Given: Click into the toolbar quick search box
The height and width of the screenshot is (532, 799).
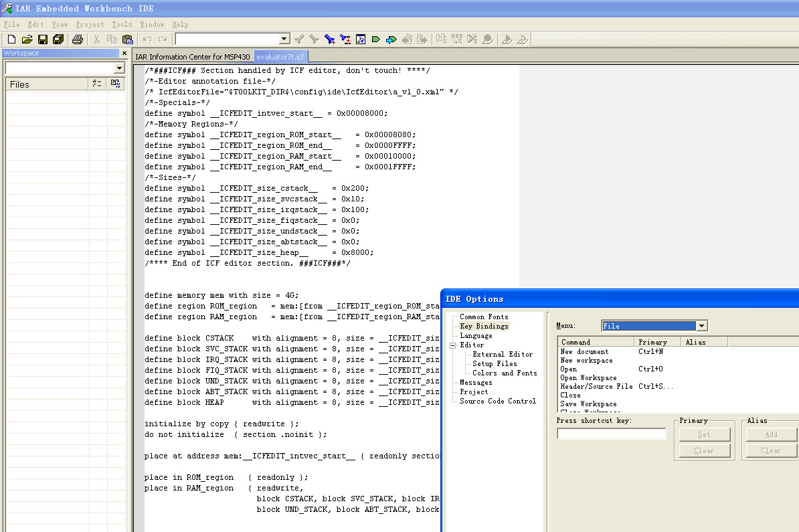Looking at the screenshot, I should tap(228, 39).
